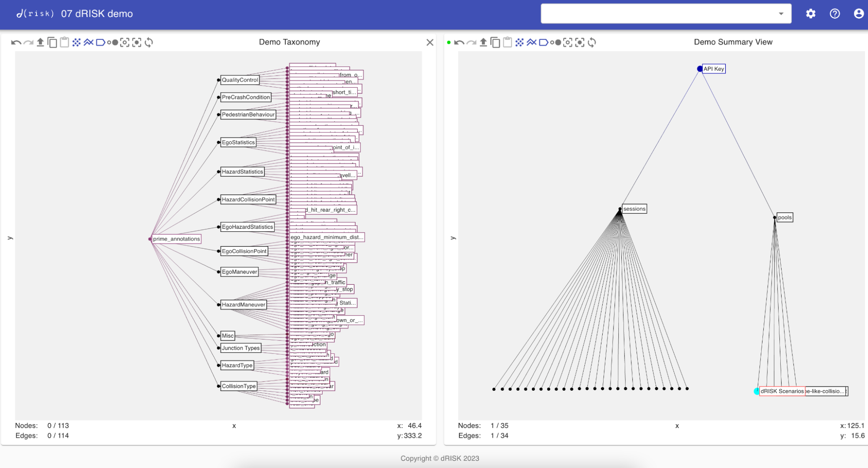Expand the pools node
This screenshot has width=868, height=468.
pos(784,218)
